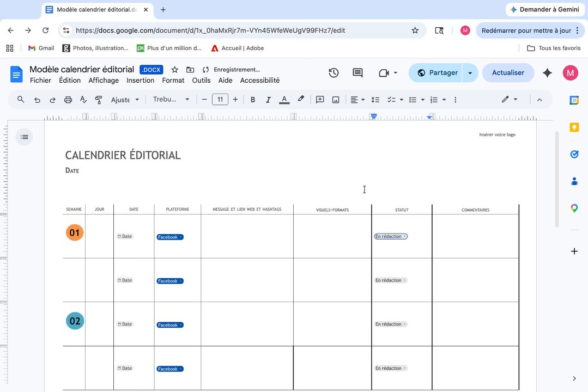Open the zoom level dropdown Ajuste

click(x=125, y=100)
